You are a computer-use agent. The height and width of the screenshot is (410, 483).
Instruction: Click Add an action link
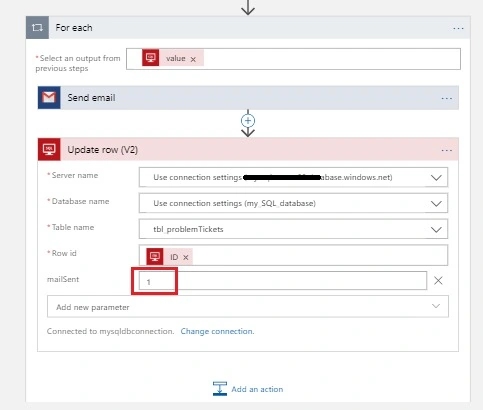click(x=257, y=389)
